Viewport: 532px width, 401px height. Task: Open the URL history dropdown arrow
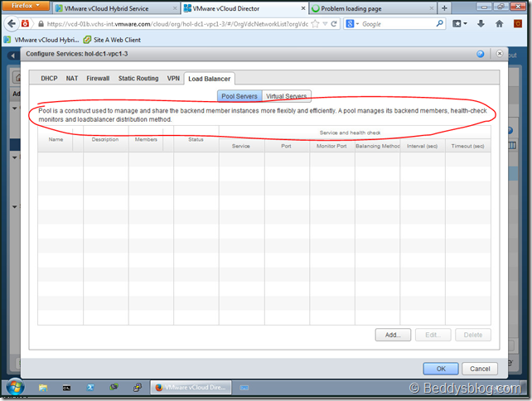point(325,24)
